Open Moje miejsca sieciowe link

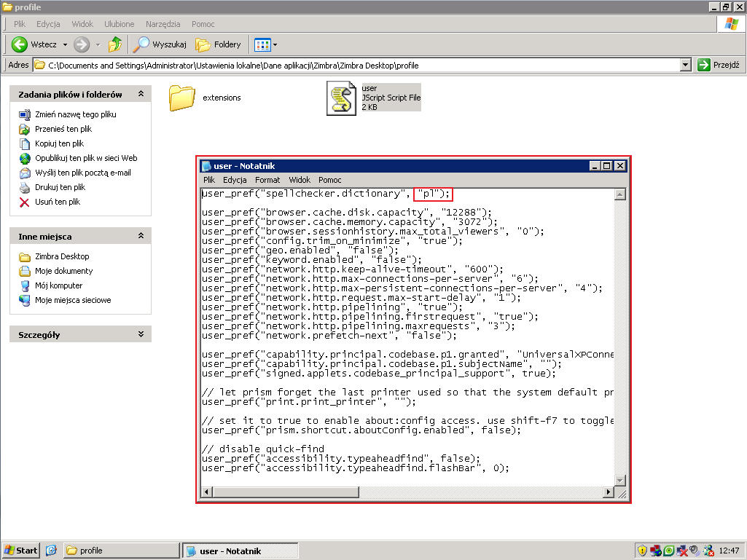(73, 300)
